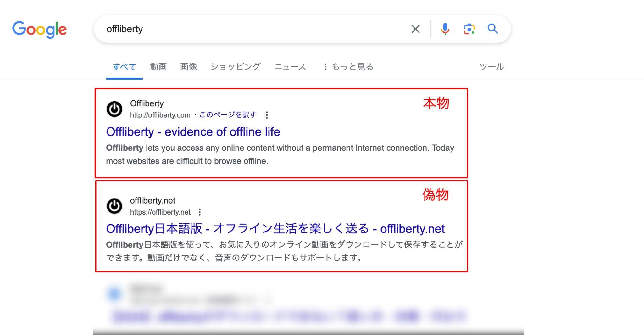Click the offliberty.net site name text
Screen dimensions: 644x335
153,200
